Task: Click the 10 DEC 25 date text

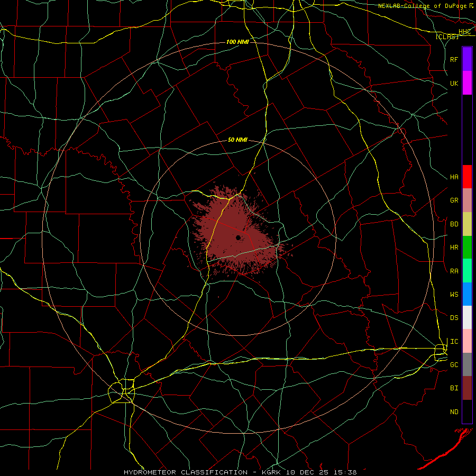Action: (309, 472)
